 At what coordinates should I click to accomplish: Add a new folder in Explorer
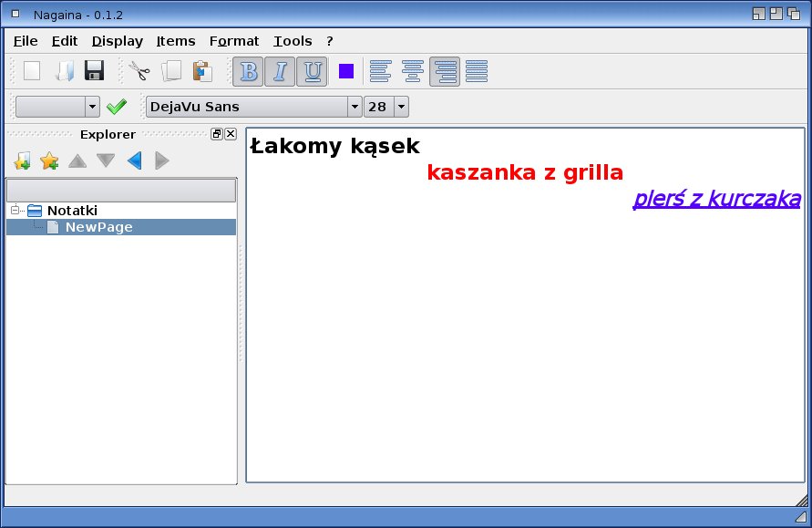click(22, 160)
